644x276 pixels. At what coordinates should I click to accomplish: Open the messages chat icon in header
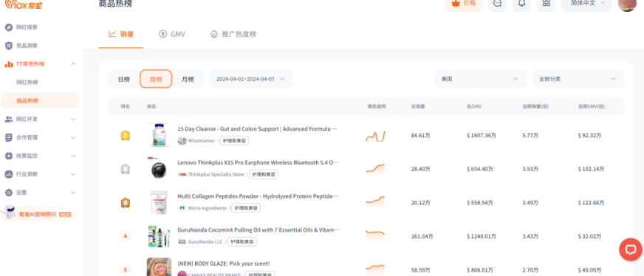click(x=497, y=3)
